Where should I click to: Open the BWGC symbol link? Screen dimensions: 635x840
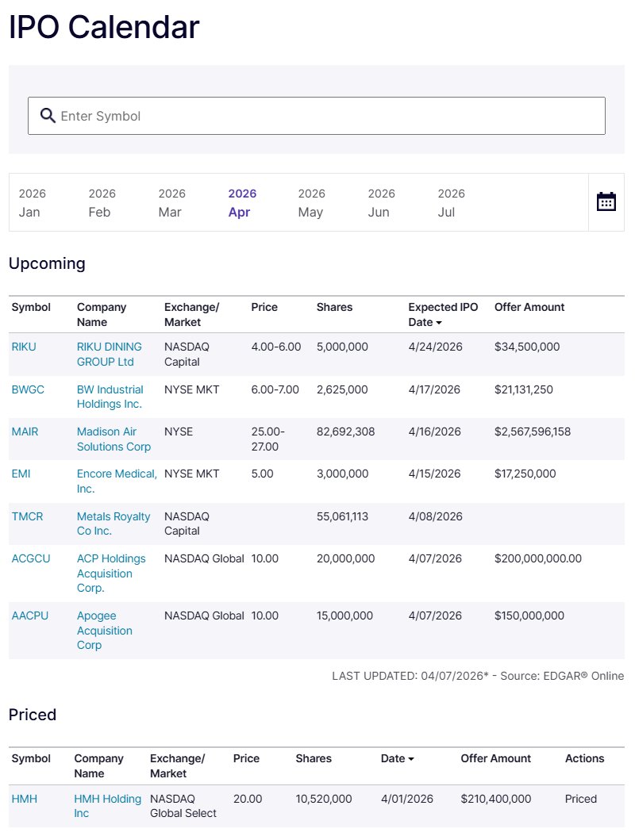[x=28, y=389]
